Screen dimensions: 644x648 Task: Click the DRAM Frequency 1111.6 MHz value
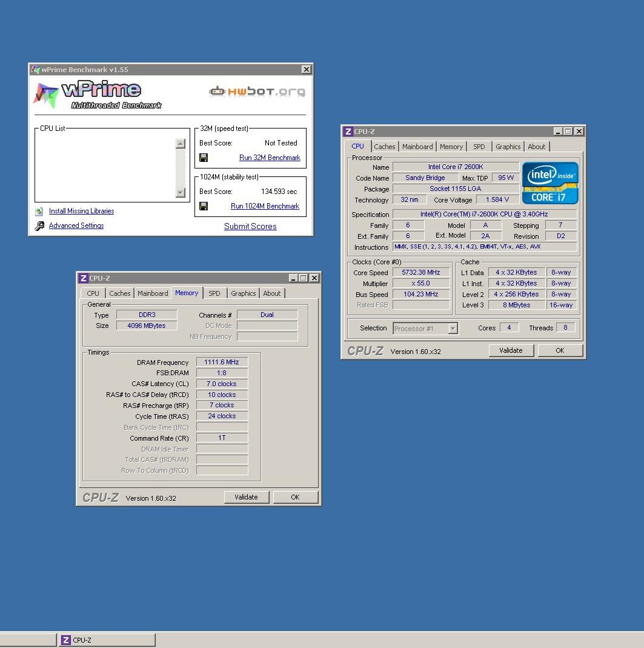click(222, 362)
